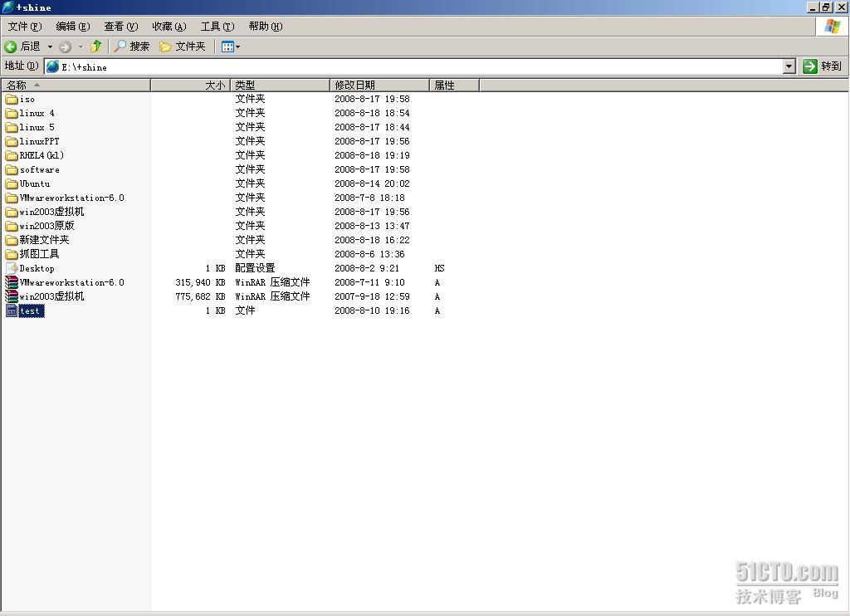
Task: Click the 315,940 KB size cell
Action: (200, 282)
